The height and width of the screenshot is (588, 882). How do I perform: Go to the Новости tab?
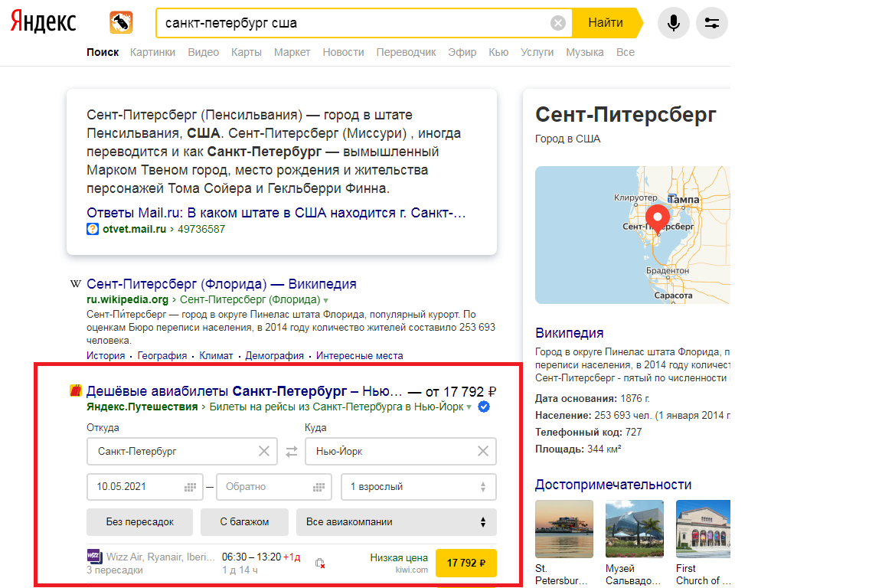pyautogui.click(x=343, y=52)
